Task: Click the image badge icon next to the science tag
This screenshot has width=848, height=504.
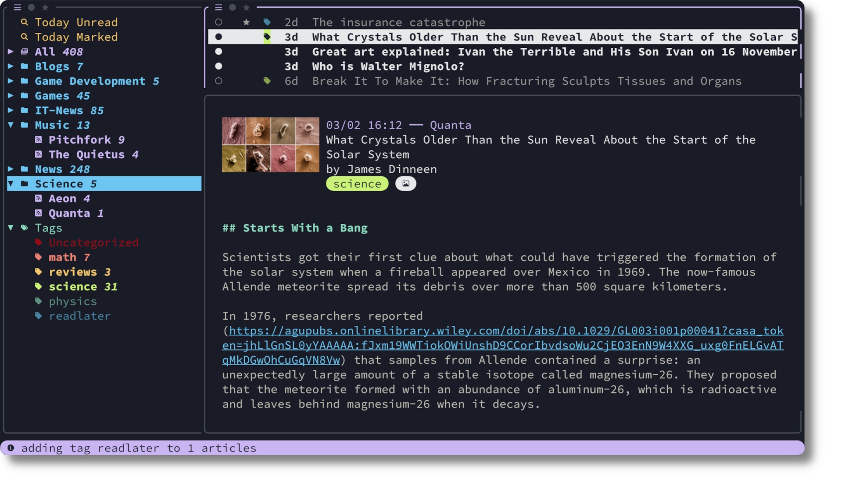Action: [x=405, y=184]
